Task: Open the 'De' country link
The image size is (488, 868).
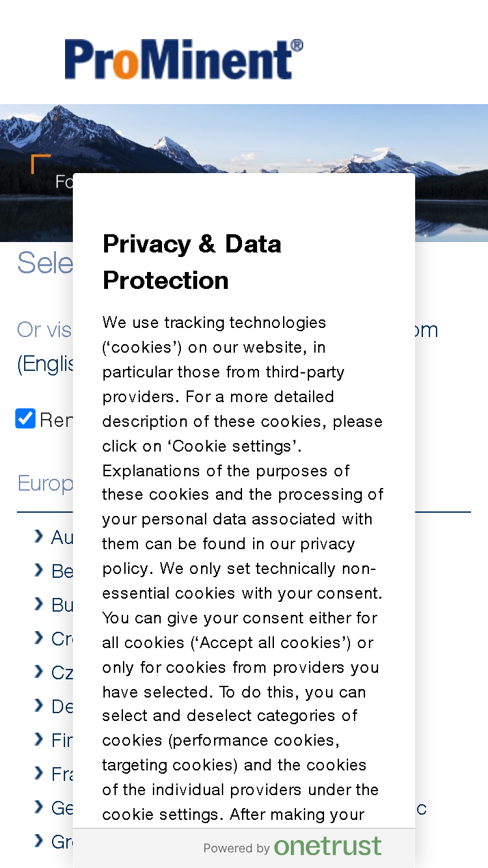Action: (62, 706)
